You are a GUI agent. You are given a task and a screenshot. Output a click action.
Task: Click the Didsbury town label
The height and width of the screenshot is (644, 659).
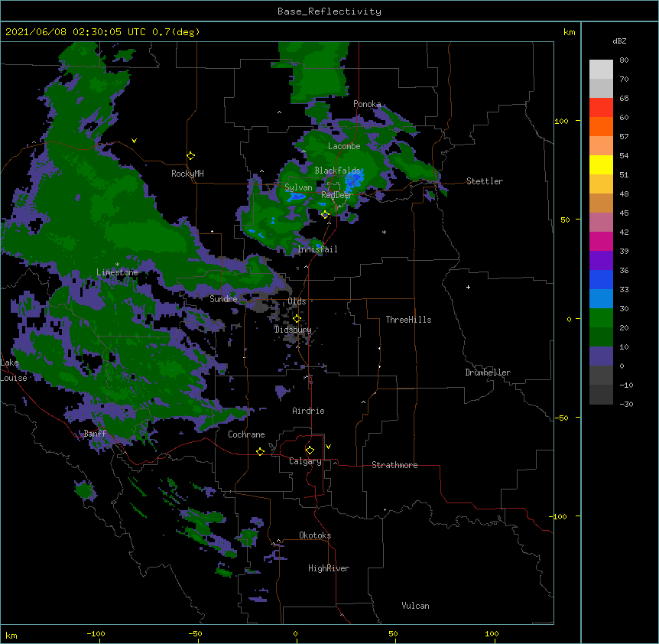pos(294,330)
